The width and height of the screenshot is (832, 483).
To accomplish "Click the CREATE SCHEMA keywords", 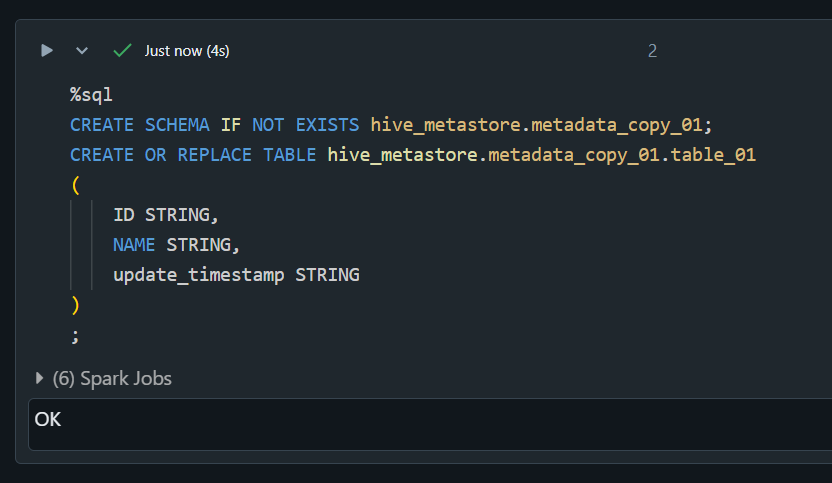I will click(139, 125).
